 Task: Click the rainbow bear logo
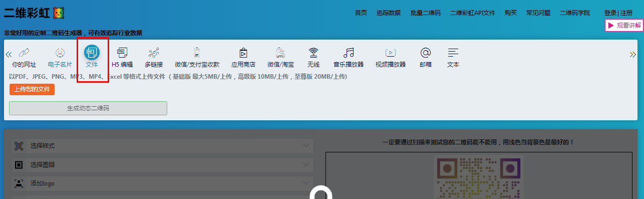pos(59,14)
